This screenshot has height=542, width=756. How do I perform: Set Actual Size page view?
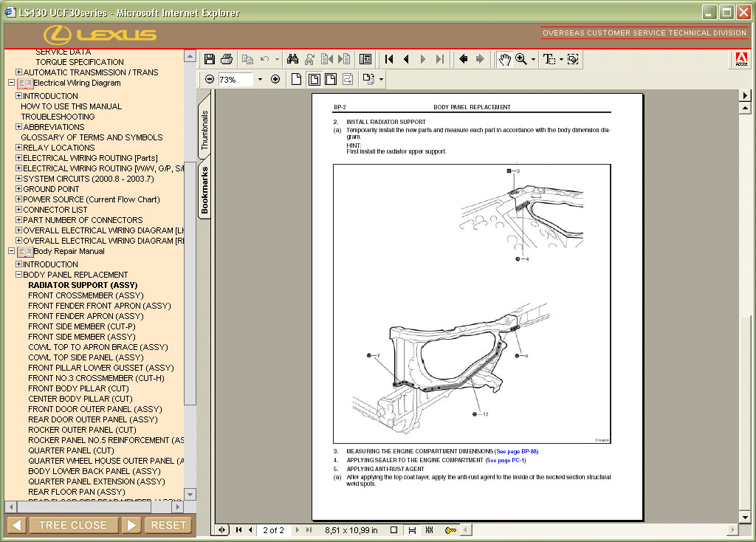(x=297, y=79)
